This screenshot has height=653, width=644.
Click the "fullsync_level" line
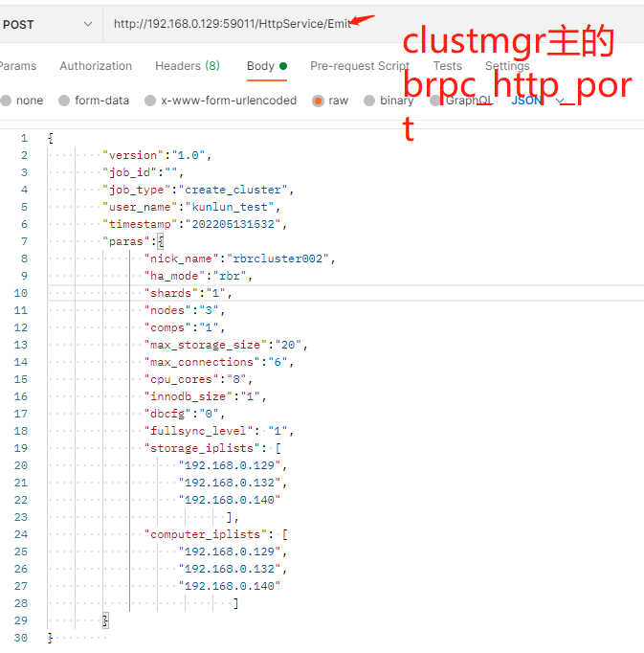(x=219, y=431)
